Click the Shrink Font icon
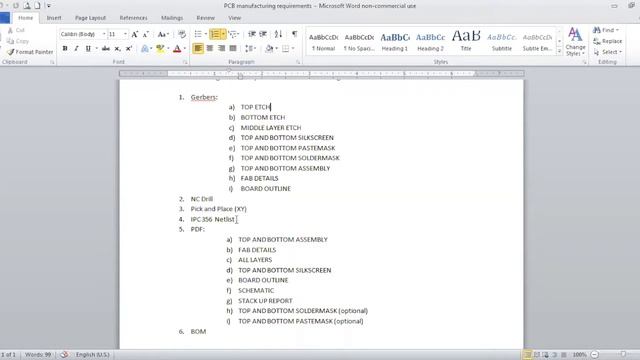640x360 pixels. tap(145, 34)
